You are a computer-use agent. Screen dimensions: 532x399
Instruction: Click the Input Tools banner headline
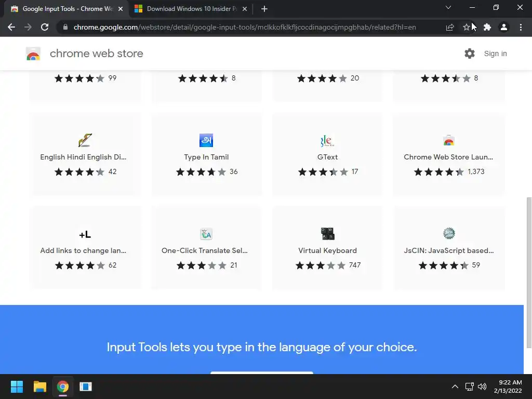coord(262,347)
